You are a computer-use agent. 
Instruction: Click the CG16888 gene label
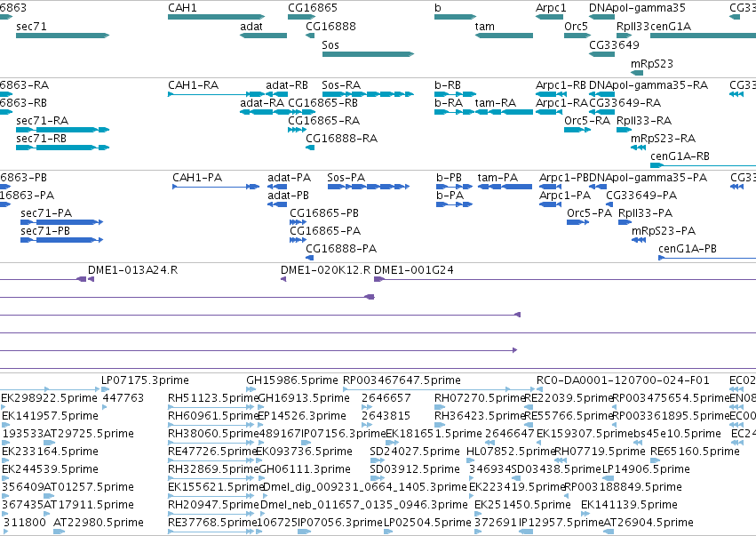(x=330, y=26)
